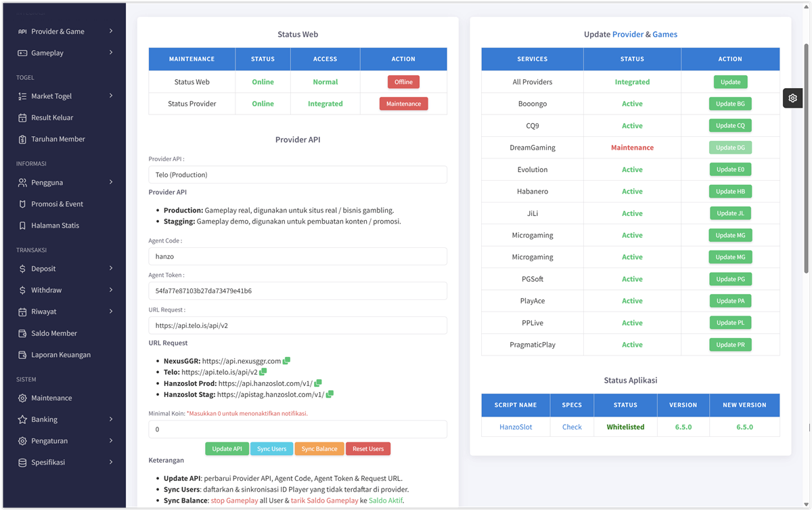This screenshot has width=812, height=510.
Task: Open the Check link under SPECS
Action: [572, 427]
